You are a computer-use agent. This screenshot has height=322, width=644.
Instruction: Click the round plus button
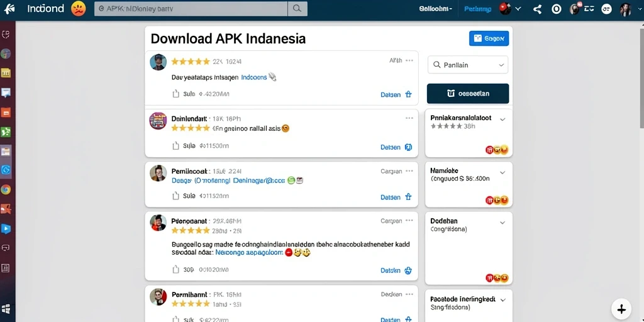[621, 309]
